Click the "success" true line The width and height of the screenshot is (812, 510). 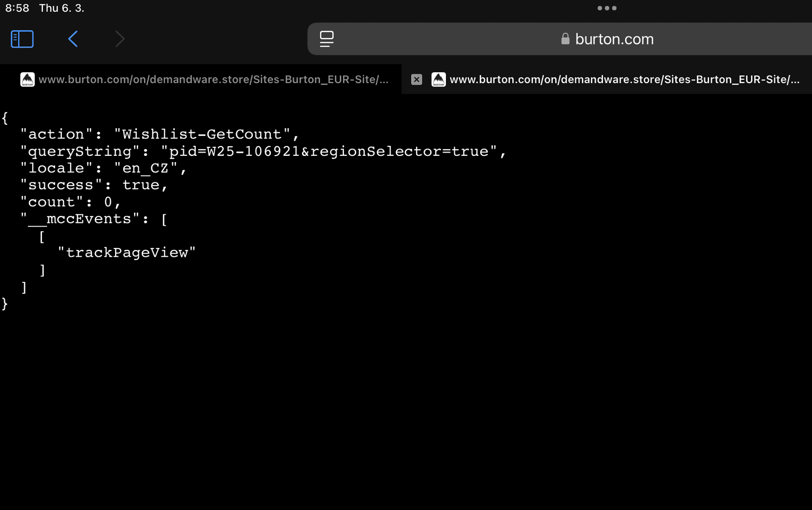pos(94,186)
